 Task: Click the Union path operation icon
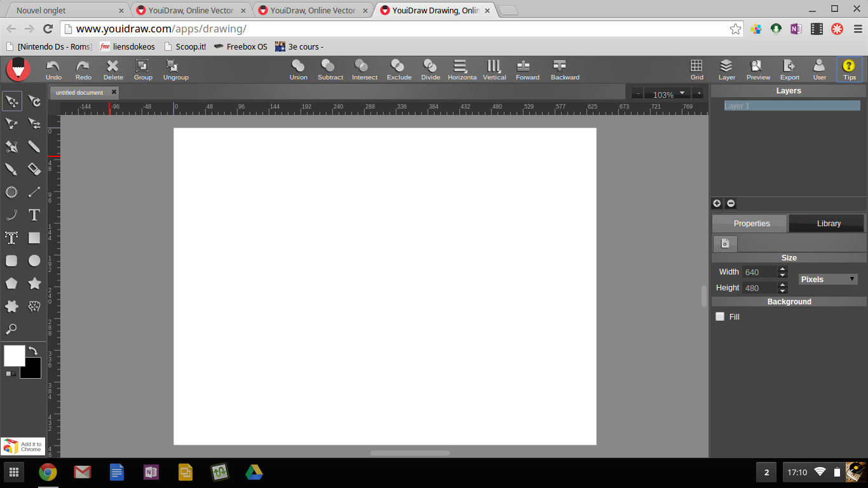point(298,69)
